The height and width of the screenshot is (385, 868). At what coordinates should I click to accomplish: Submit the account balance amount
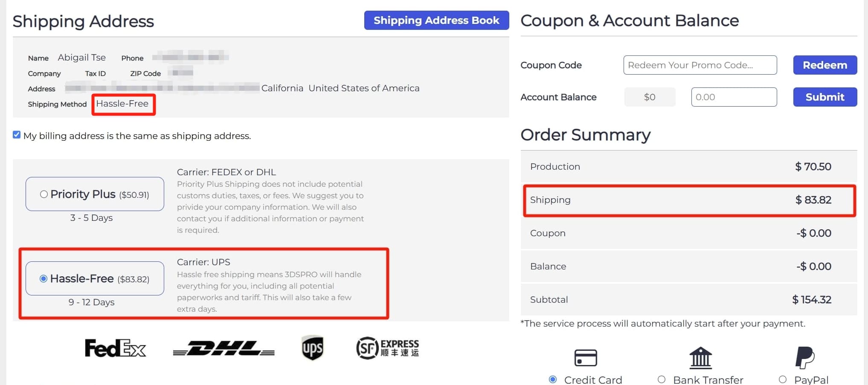coord(824,97)
